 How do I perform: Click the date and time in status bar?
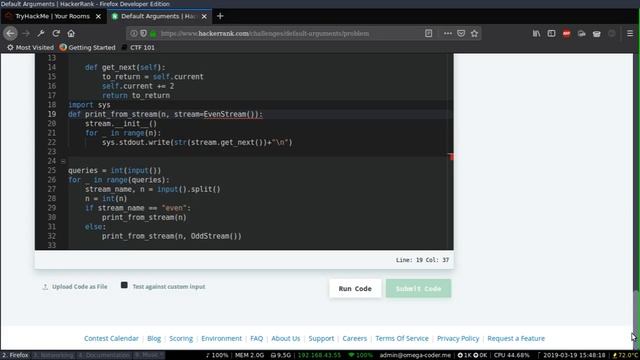coord(574,355)
